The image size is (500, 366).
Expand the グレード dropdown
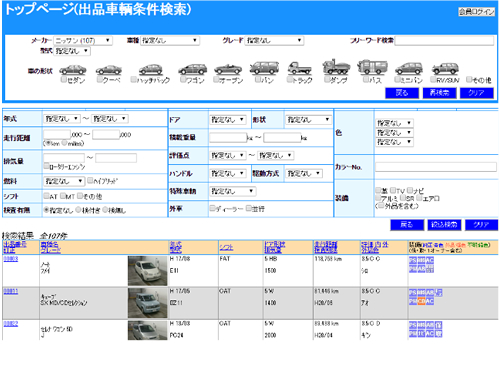tap(274, 41)
